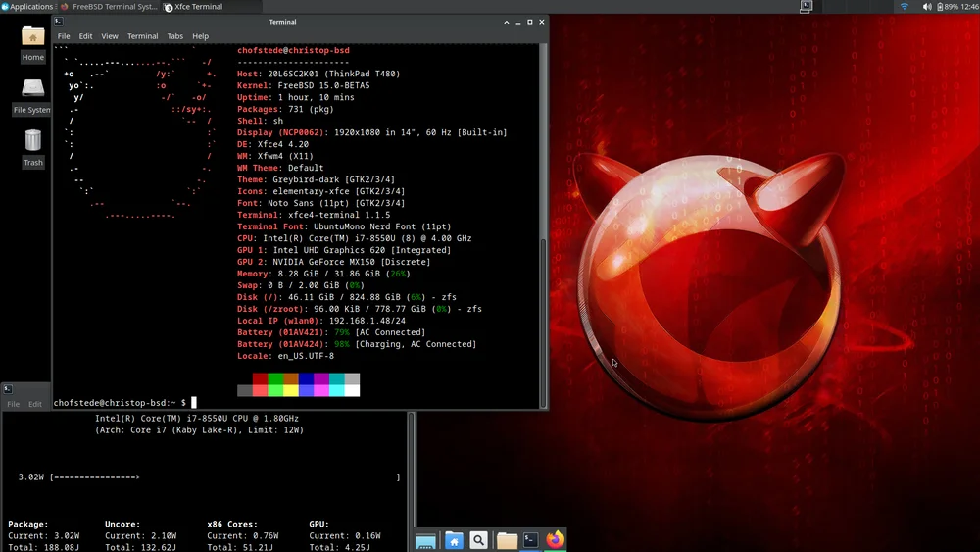
Task: Open the Edit menu in the Terminal window
Action: tap(85, 36)
